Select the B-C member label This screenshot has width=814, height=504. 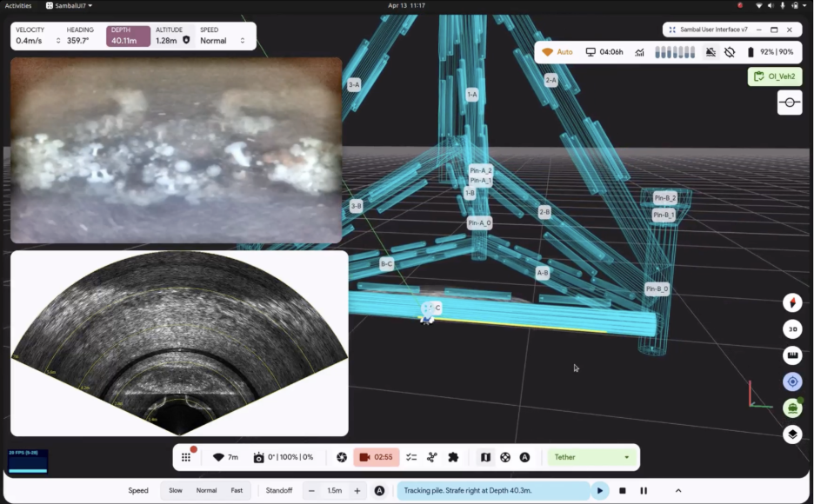coord(386,264)
